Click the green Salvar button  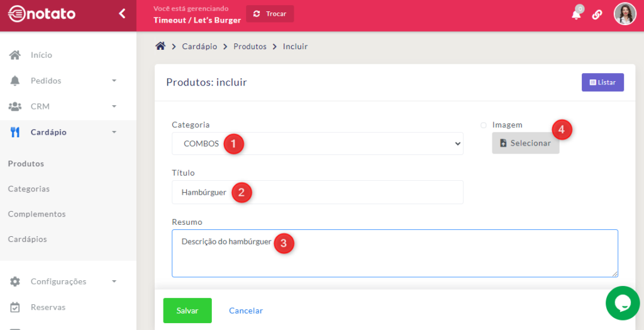tap(187, 310)
